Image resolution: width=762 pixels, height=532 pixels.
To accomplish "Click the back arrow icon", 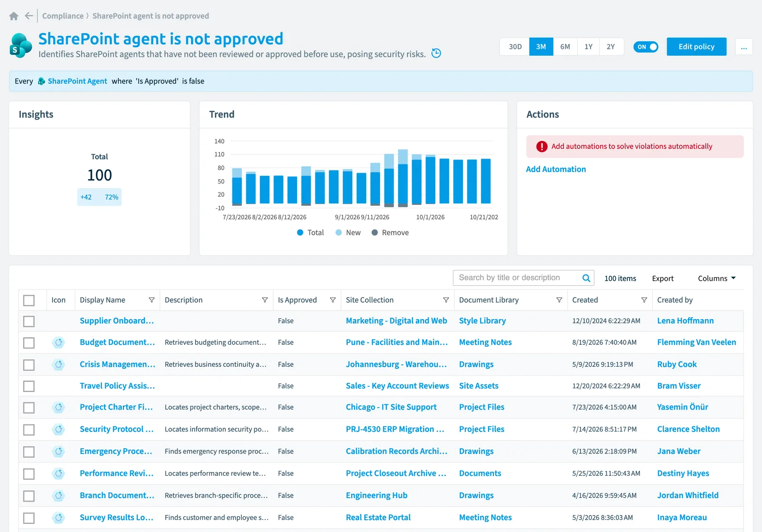I will click(29, 16).
